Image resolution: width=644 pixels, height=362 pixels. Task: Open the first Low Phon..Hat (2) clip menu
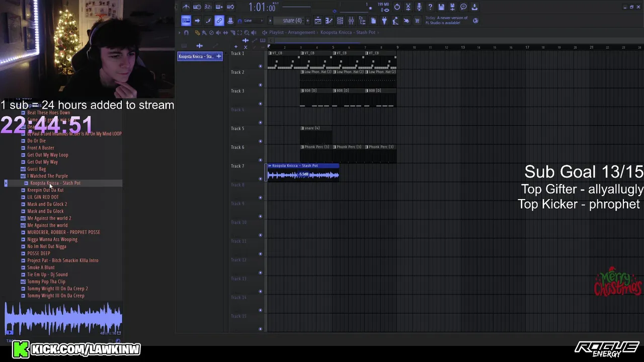click(302, 72)
